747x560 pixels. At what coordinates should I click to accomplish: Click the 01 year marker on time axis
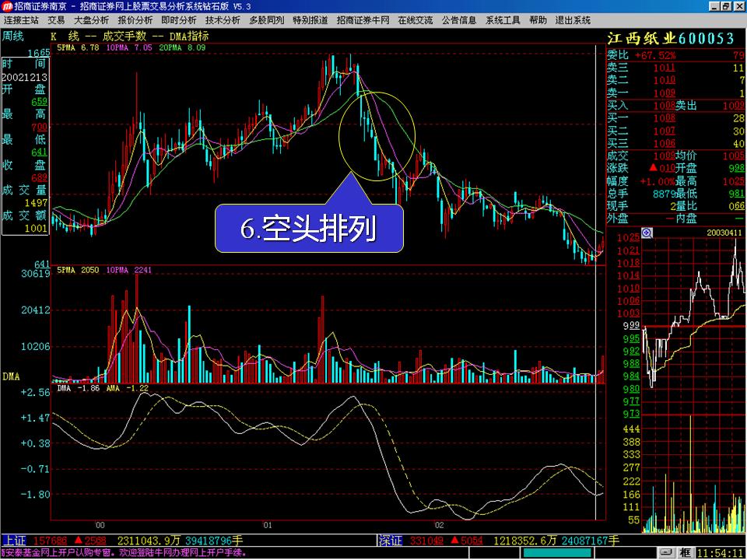(267, 526)
